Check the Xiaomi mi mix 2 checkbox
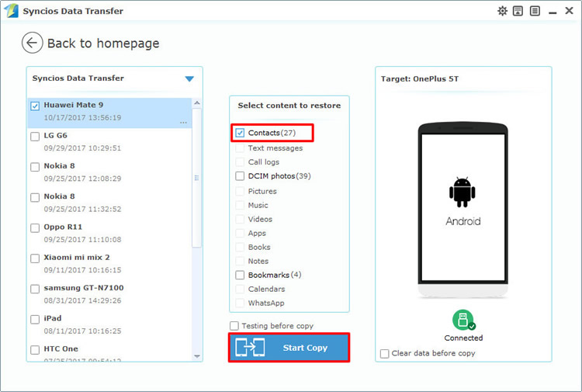This screenshot has width=582, height=392. coord(35,258)
